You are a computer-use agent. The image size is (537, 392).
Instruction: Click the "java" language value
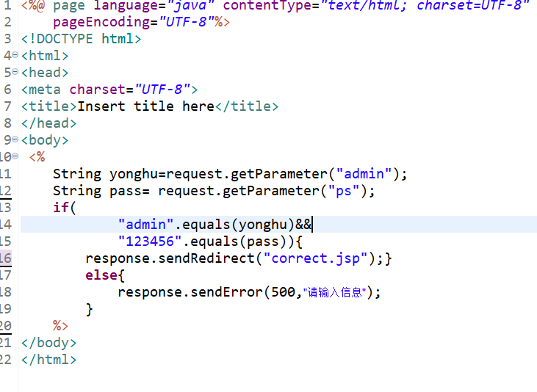[x=190, y=5]
